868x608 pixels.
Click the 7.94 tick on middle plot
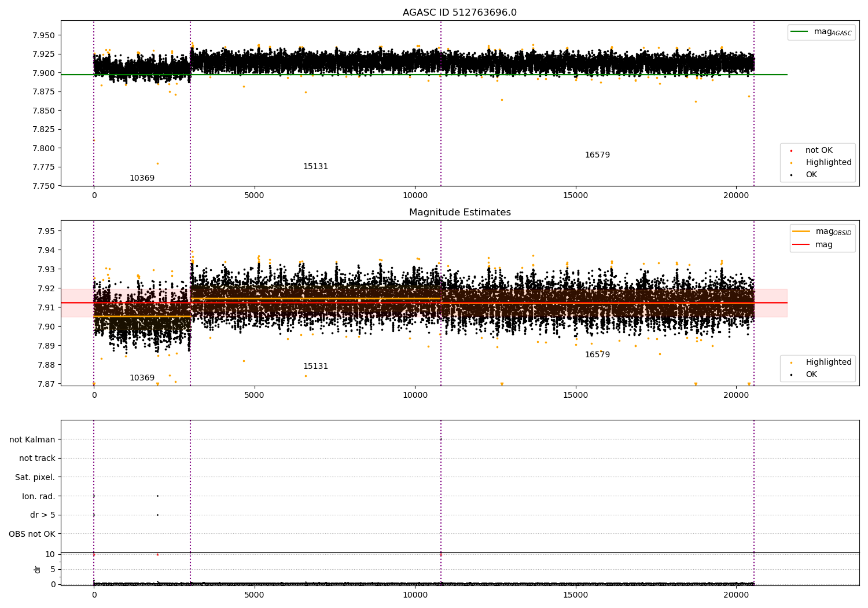[x=46, y=250]
